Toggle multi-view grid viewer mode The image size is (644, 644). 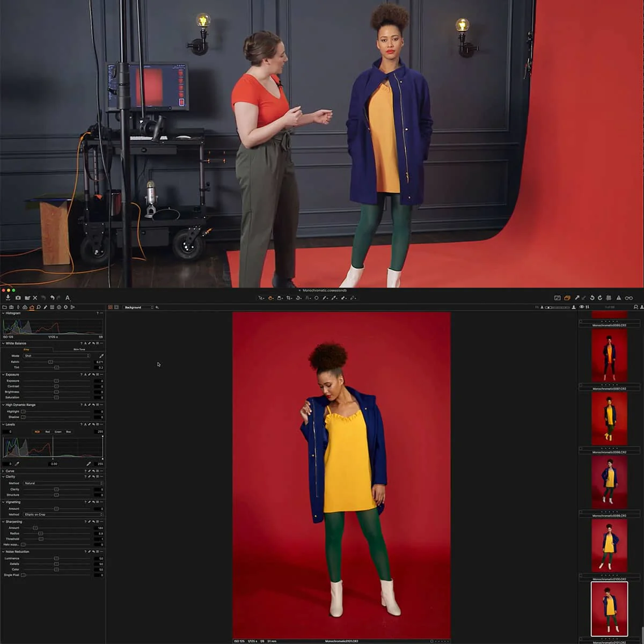(110, 308)
